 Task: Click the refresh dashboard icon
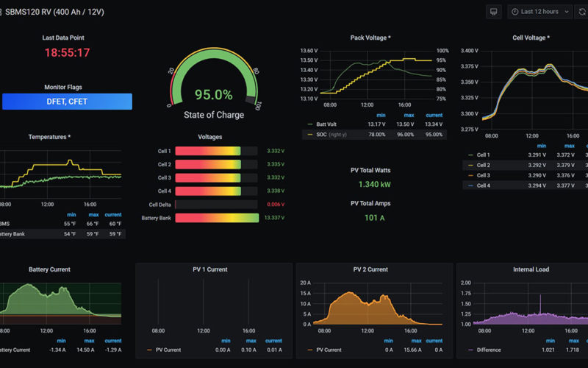pyautogui.click(x=581, y=12)
